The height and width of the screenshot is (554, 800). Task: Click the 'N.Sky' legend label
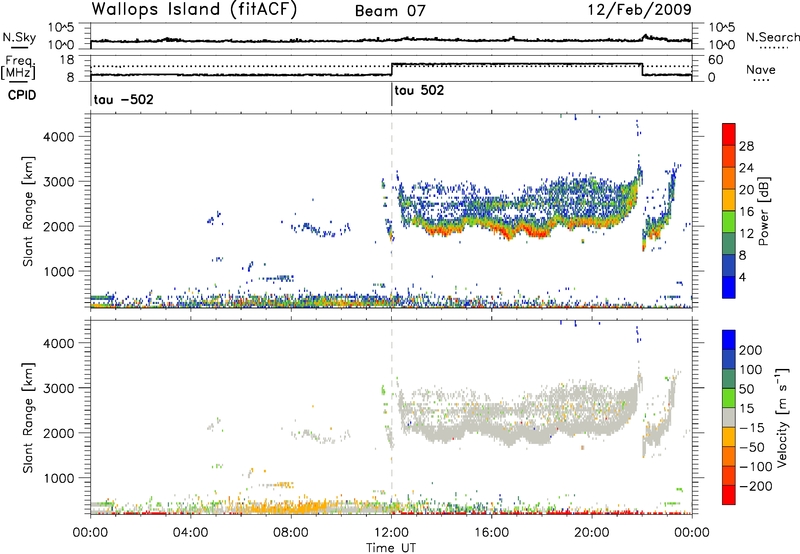click(x=19, y=37)
